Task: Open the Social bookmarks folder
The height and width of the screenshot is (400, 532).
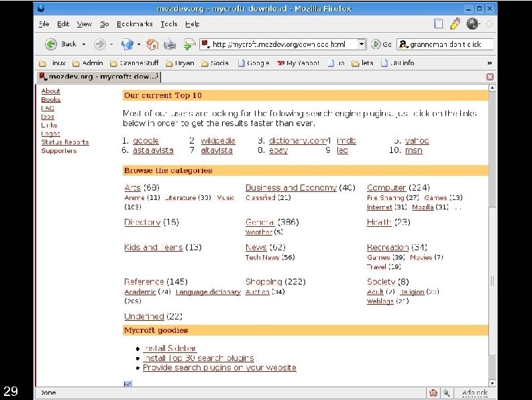Action: coord(215,63)
